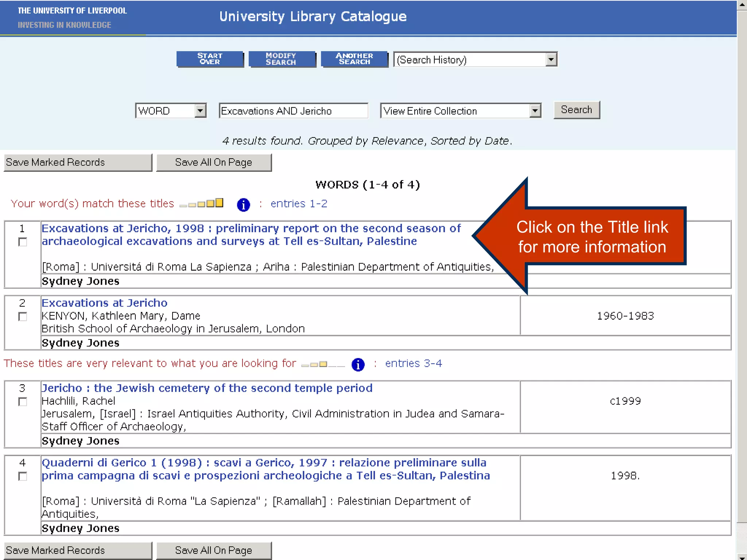Click the scrollbar up arrow
Image resolution: width=747 pixels, height=560 pixels.
point(742,5)
